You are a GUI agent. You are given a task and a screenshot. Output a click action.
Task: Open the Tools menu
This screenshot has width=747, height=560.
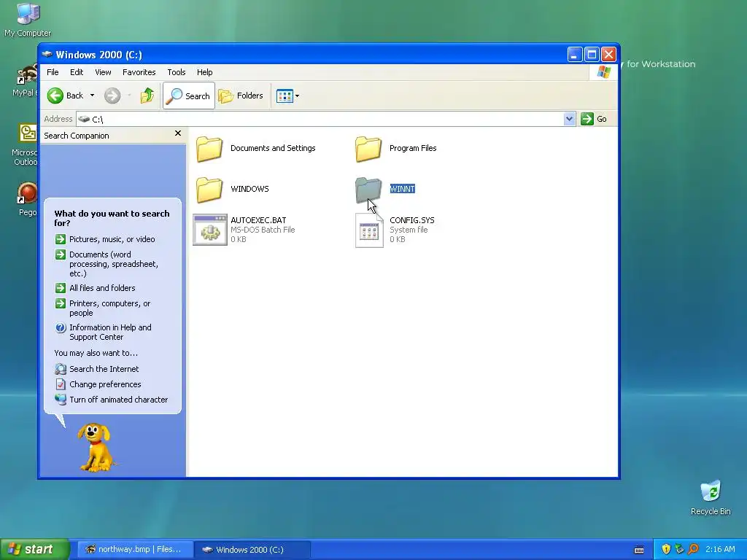177,72
